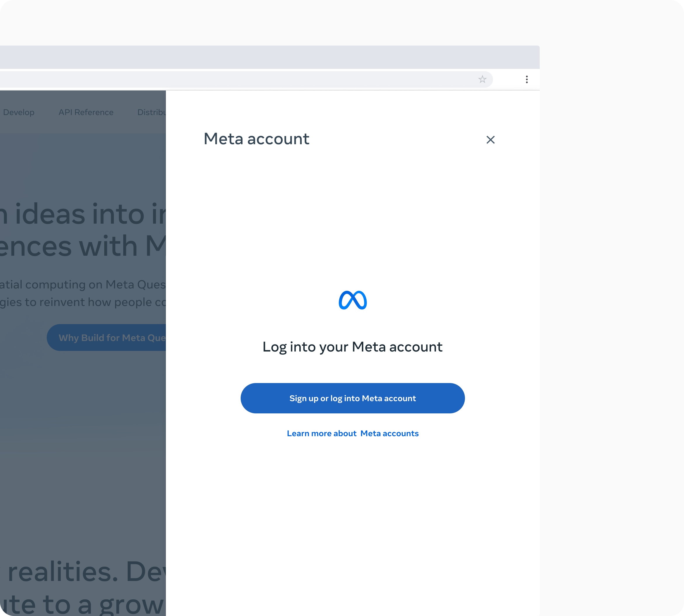Screen dimensions: 684x616
Task: Select the partially visible Distribute nav item
Action: pyautogui.click(x=152, y=112)
